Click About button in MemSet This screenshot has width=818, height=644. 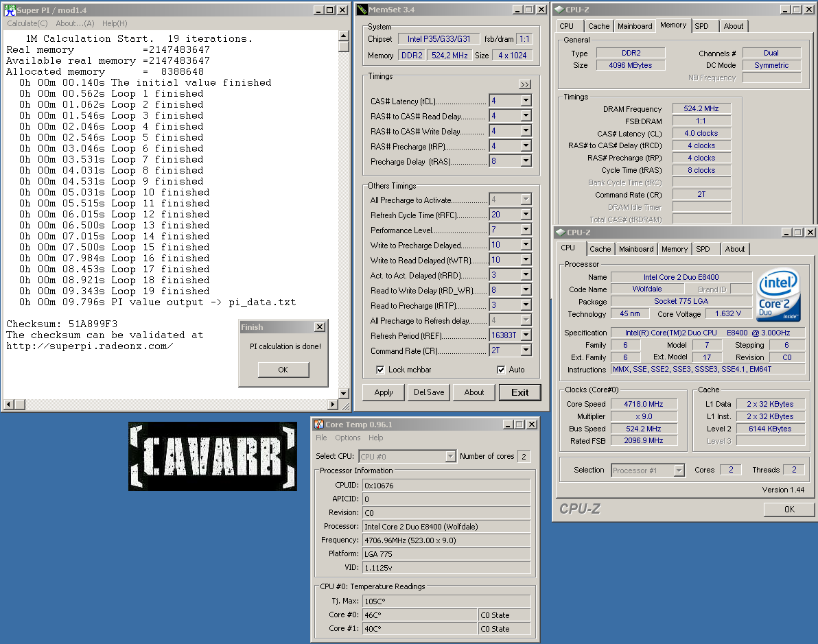[x=474, y=392]
